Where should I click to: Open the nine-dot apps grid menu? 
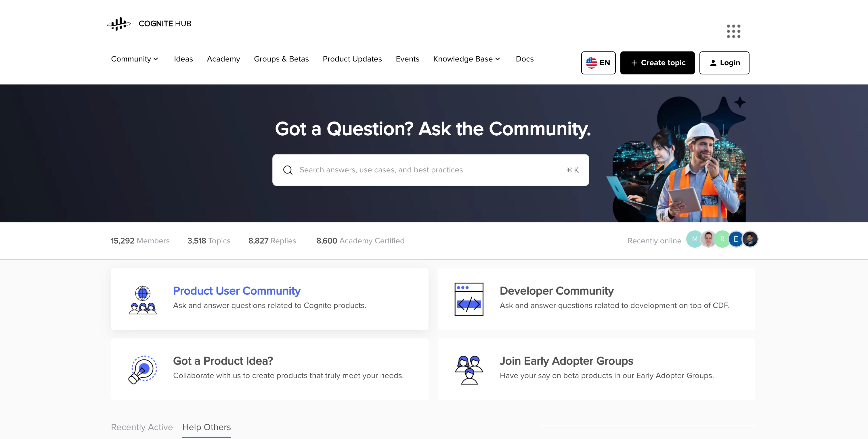[733, 31]
